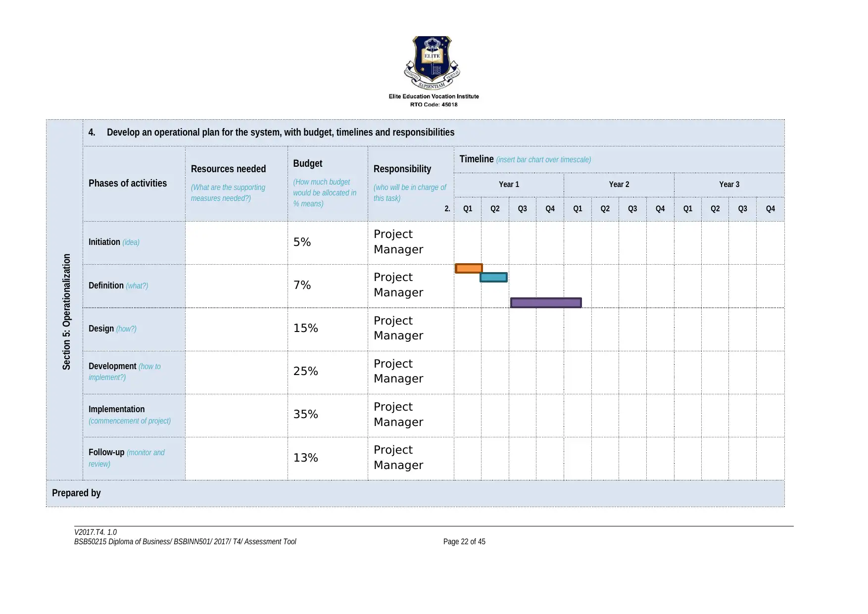Viewport: 868px width, 614px height.
Task: Click the 13% budget value
Action: coord(305,458)
